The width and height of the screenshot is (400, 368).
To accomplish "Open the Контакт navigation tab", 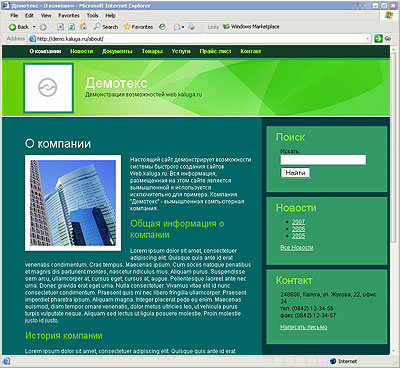I will pyautogui.click(x=251, y=51).
